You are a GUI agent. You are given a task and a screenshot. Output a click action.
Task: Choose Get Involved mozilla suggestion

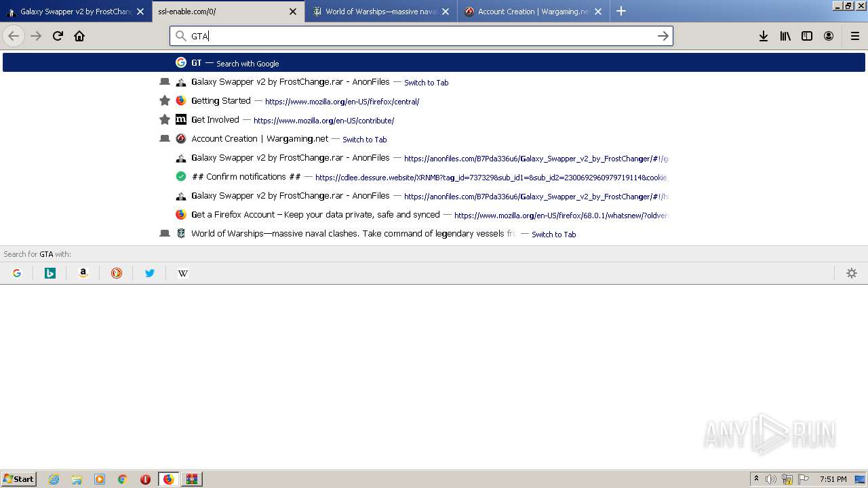pyautogui.click(x=434, y=120)
